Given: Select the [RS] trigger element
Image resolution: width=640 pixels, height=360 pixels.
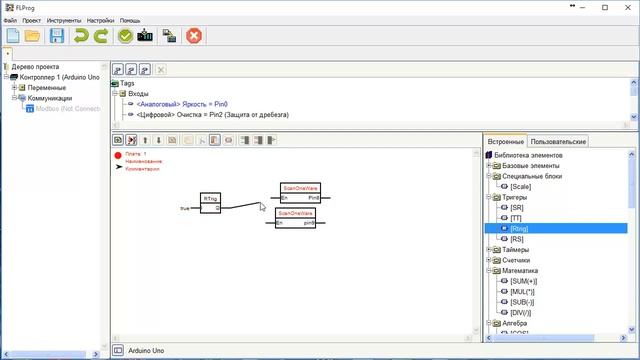Looking at the screenshot, I should coord(517,239).
